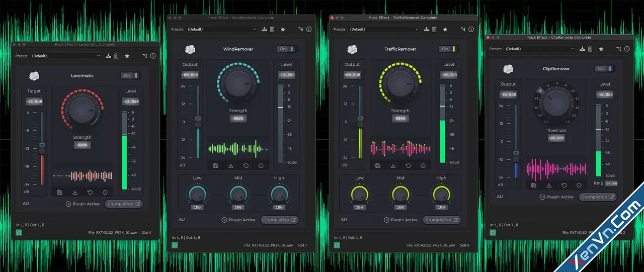Click TrafficRemover High band knob
This screenshot has height=272, width=644.
pyautogui.click(x=441, y=194)
